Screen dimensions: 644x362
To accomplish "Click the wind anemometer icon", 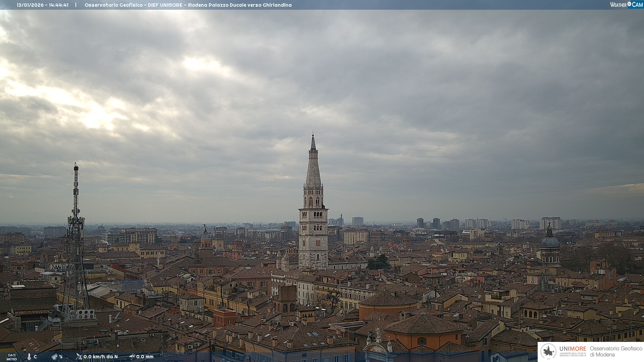I will point(79,357).
